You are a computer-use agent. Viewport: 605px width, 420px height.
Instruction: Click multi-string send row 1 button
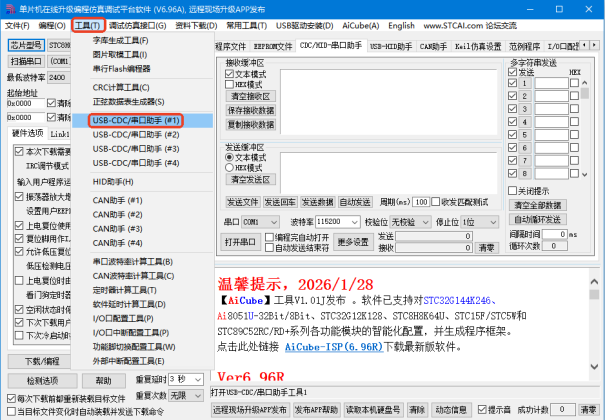524,83
